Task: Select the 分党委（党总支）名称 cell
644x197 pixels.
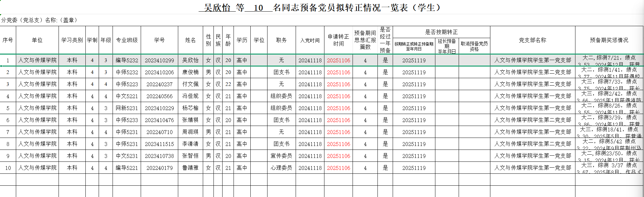Action: click(39, 20)
